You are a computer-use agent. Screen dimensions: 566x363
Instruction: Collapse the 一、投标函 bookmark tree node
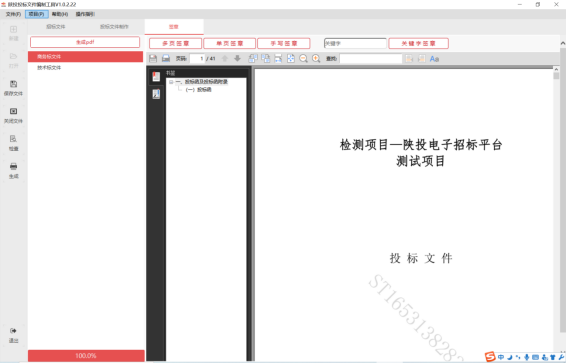click(171, 82)
